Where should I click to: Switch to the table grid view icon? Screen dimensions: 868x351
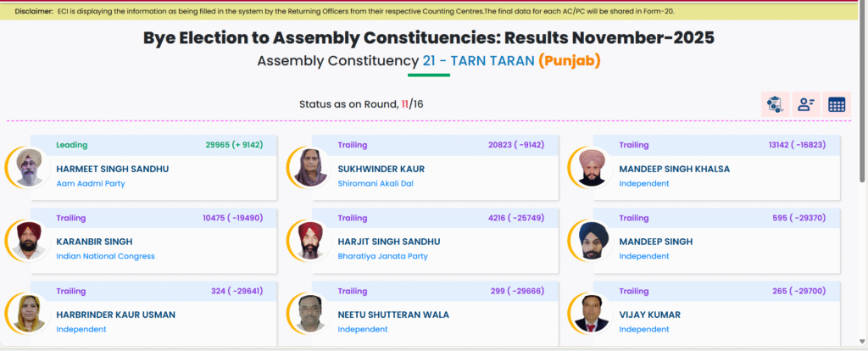(x=837, y=105)
